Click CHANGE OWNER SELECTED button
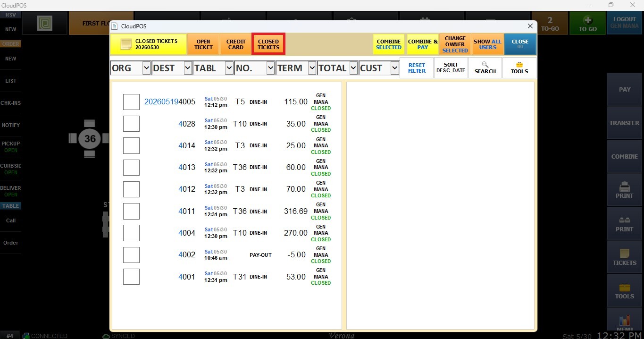This screenshot has height=339, width=644. [x=455, y=44]
